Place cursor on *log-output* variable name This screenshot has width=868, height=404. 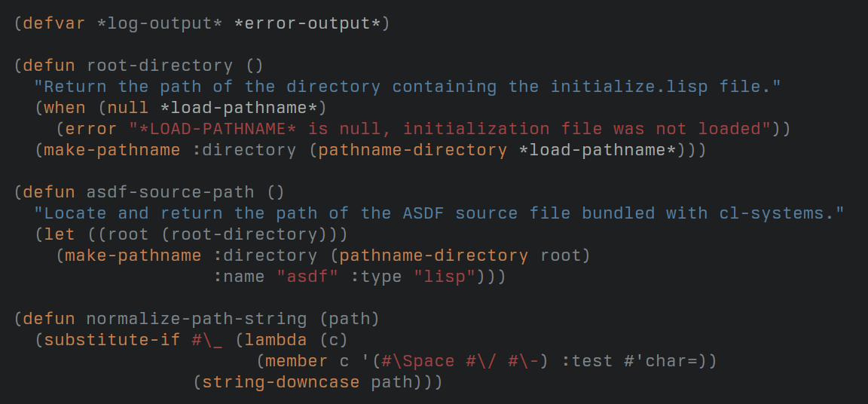[x=160, y=24]
